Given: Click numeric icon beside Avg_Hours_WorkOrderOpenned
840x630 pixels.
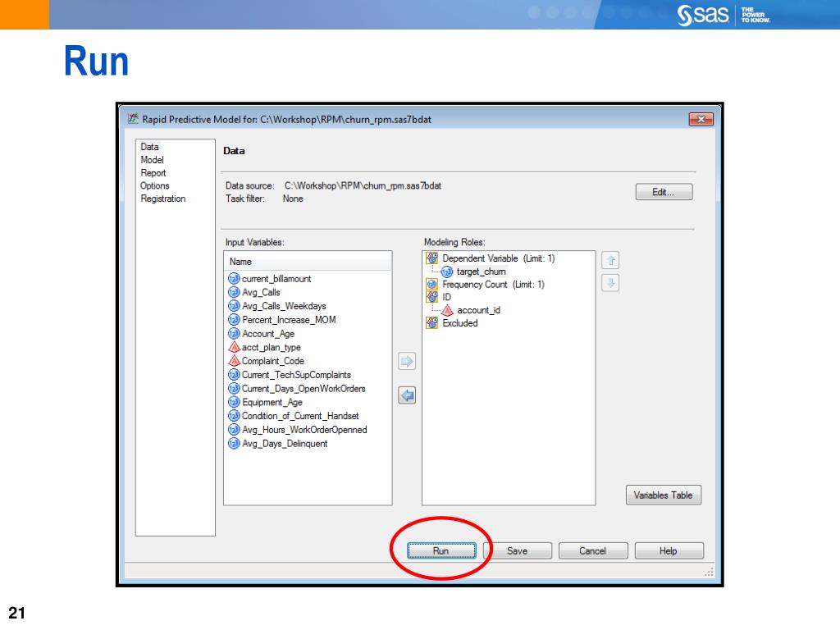Looking at the screenshot, I should (234, 430).
